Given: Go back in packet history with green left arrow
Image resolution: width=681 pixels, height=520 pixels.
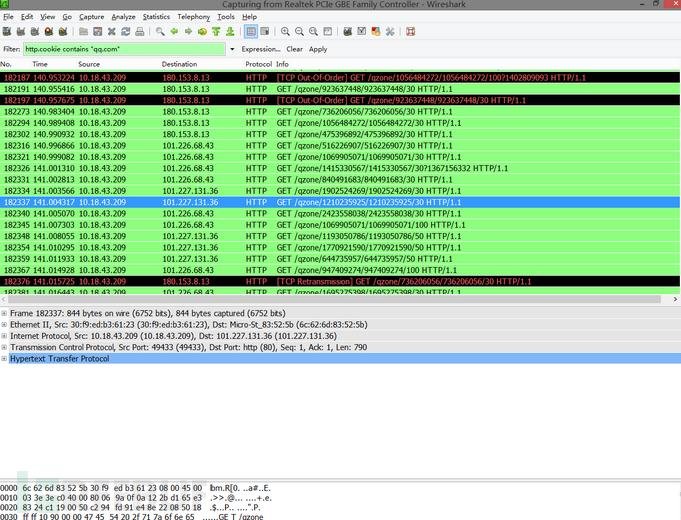Looking at the screenshot, I should [x=175, y=32].
